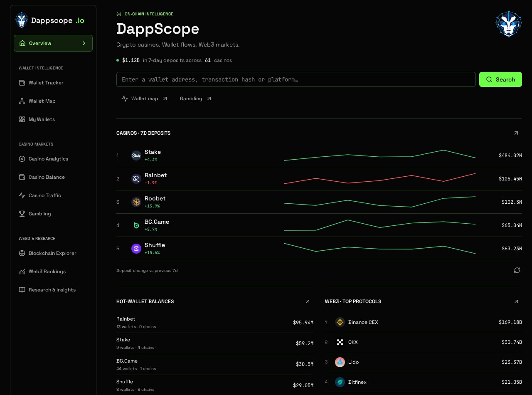
Task: Go to Web3 Rankings
Action: pyautogui.click(x=53, y=272)
